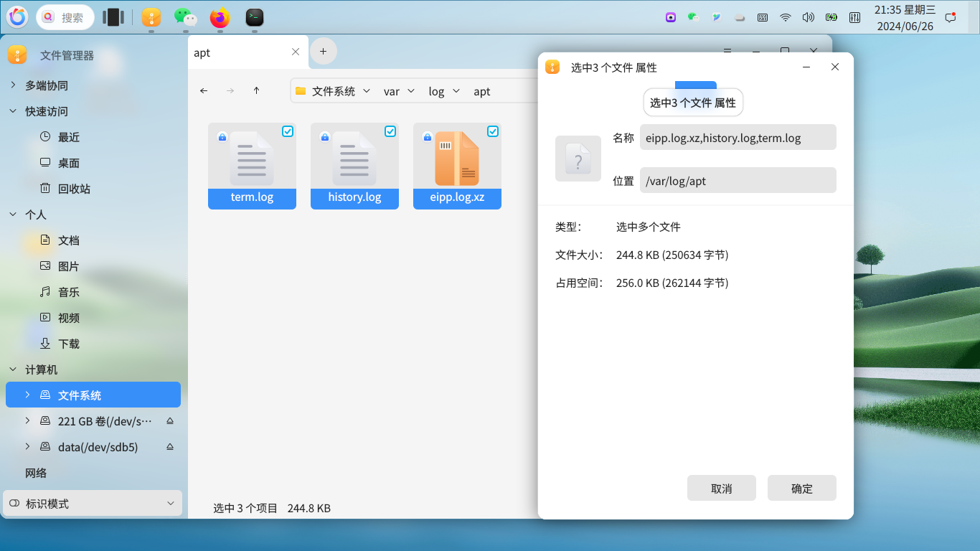Launch Firefox from the top panel
The image size is (980, 551).
[x=220, y=17]
